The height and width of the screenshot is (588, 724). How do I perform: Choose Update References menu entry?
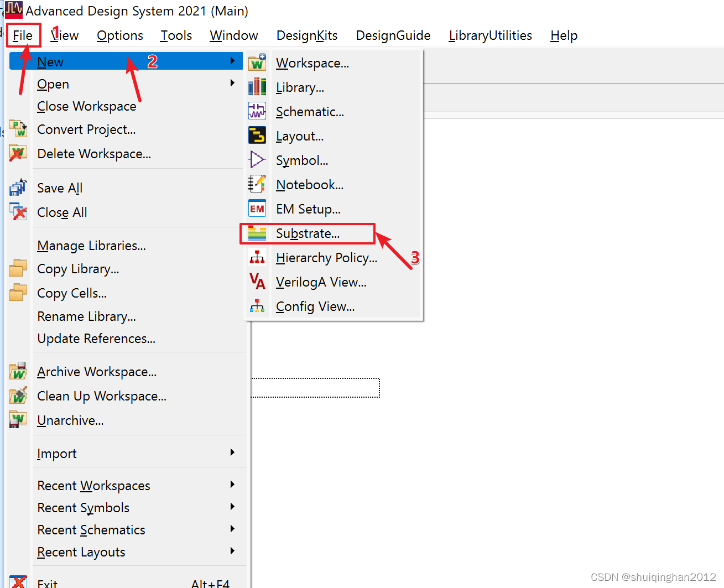[x=96, y=339]
